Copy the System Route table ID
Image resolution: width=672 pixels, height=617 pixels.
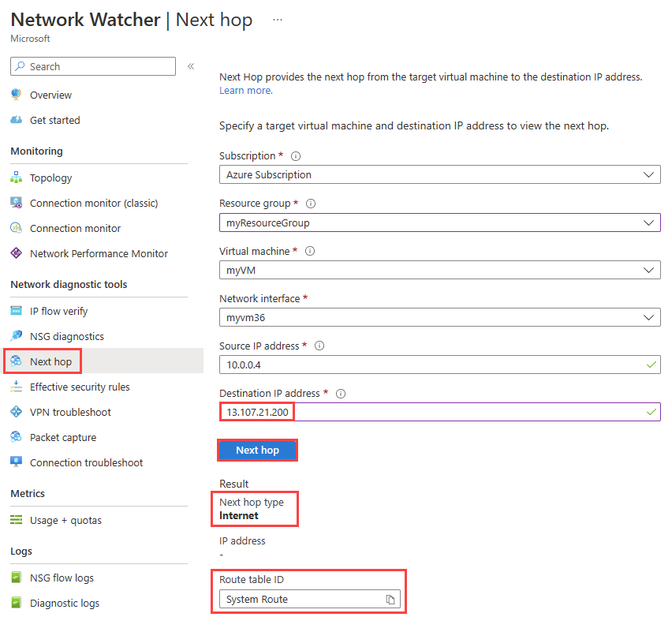tap(390, 600)
